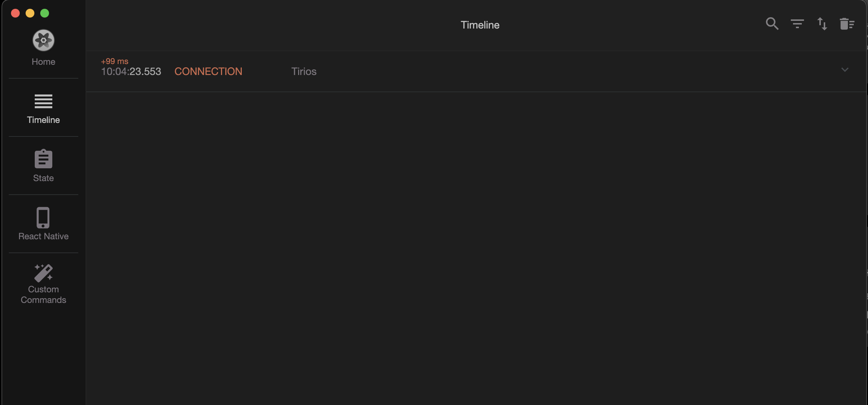868x405 pixels.
Task: Switch to the Home tab label
Action: [x=43, y=62]
